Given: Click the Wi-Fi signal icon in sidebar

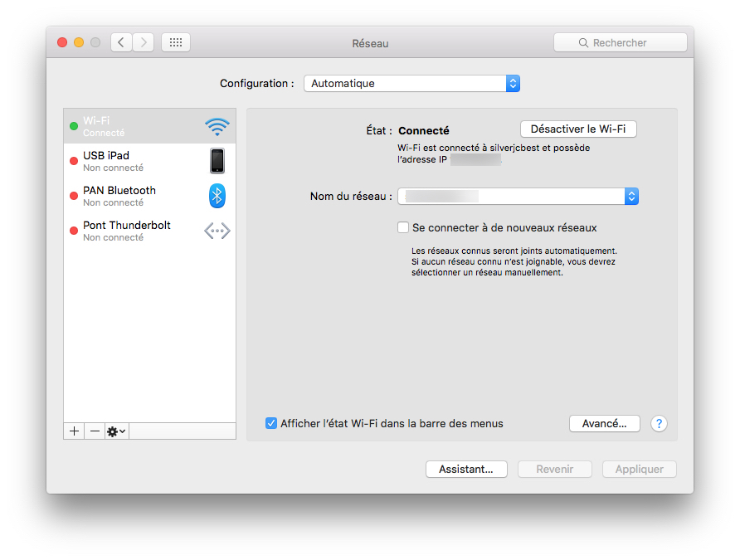Looking at the screenshot, I should point(217,126).
